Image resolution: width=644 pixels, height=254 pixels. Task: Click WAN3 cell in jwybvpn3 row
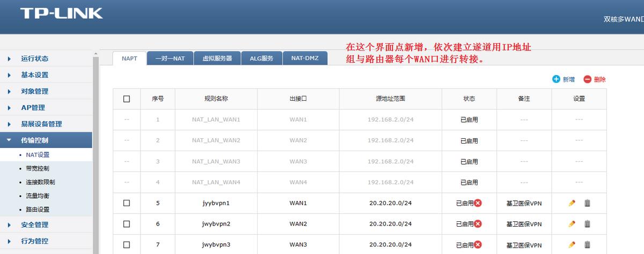pyautogui.click(x=298, y=244)
